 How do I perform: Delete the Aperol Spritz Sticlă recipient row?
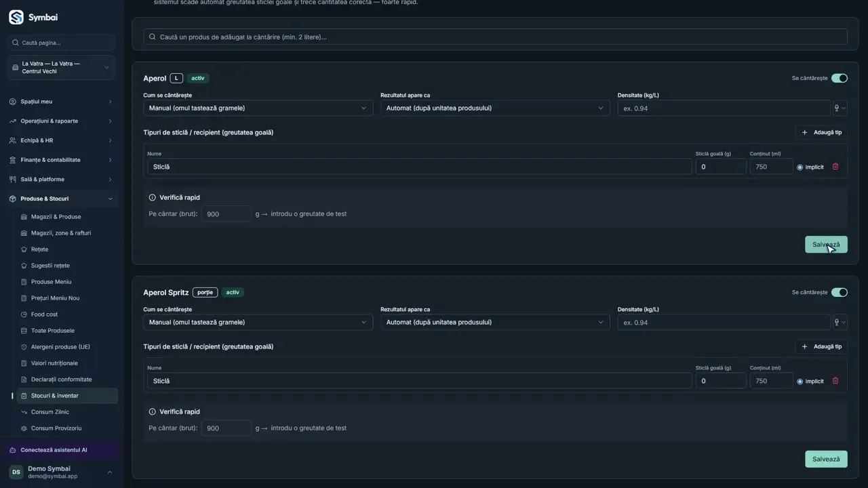point(835,381)
